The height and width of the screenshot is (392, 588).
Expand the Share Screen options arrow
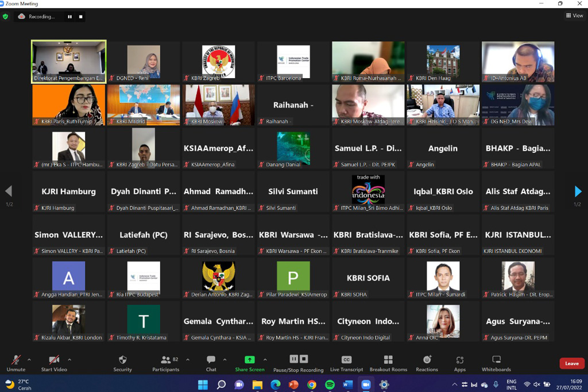tap(265, 360)
